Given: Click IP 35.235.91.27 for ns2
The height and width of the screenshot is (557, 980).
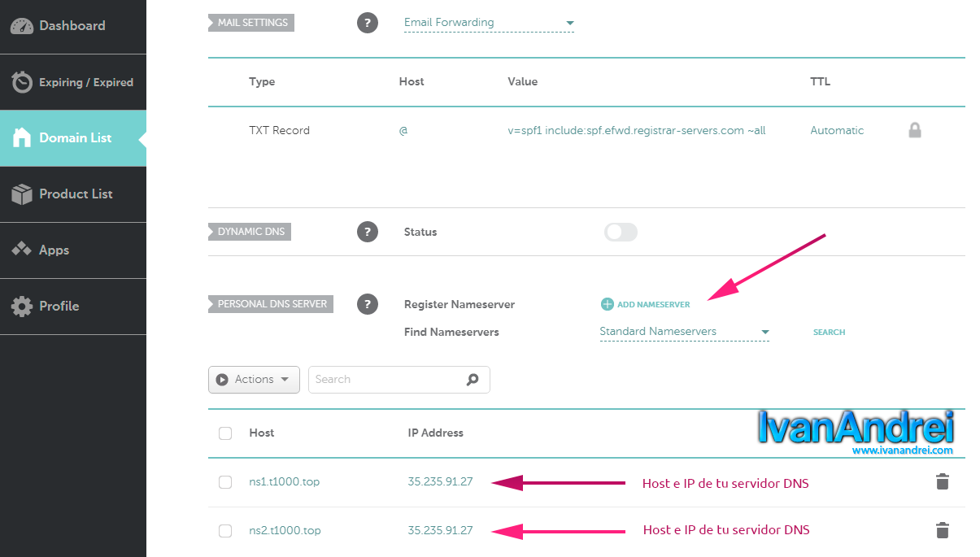Looking at the screenshot, I should click(440, 530).
